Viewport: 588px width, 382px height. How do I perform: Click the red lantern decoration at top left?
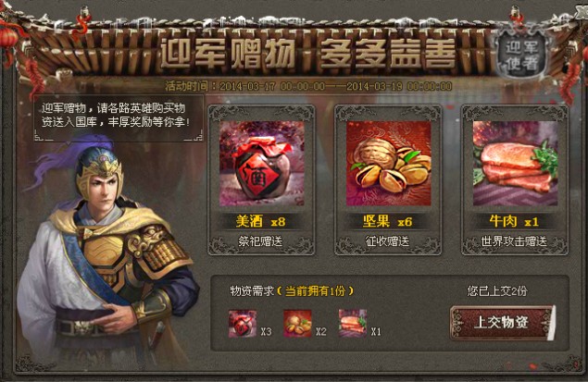[x=8, y=37]
